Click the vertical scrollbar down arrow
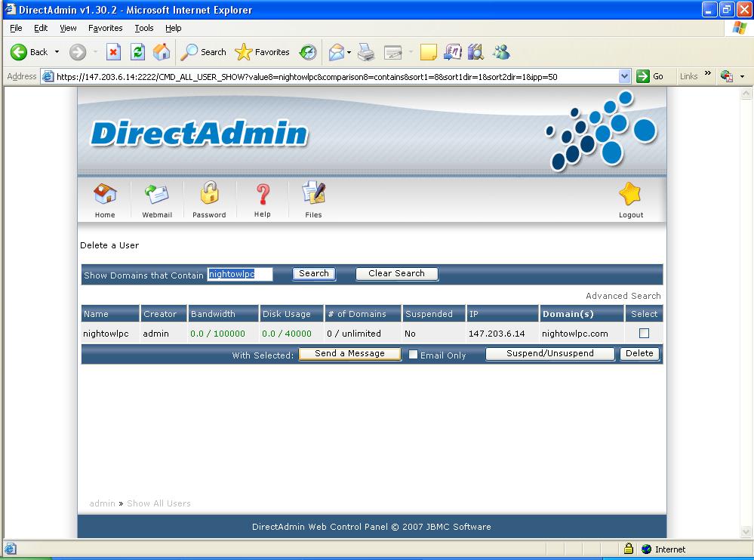754x560 pixels. coord(746,531)
